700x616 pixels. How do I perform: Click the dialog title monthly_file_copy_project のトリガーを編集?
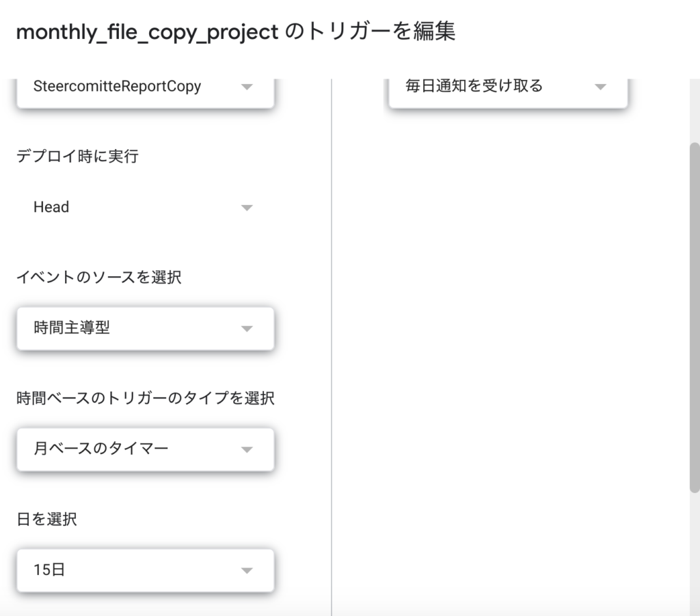pyautogui.click(x=236, y=31)
